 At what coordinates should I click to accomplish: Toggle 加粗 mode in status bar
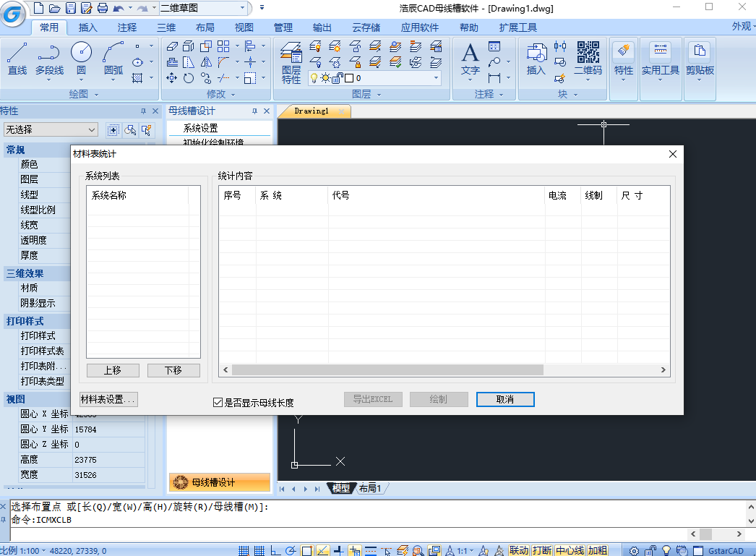(598, 550)
